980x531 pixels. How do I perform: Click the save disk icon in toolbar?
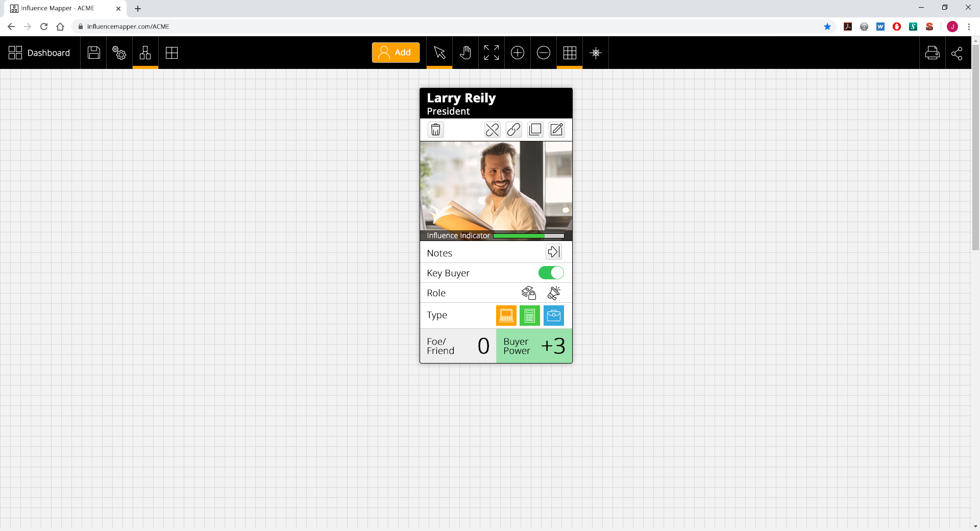tap(94, 53)
